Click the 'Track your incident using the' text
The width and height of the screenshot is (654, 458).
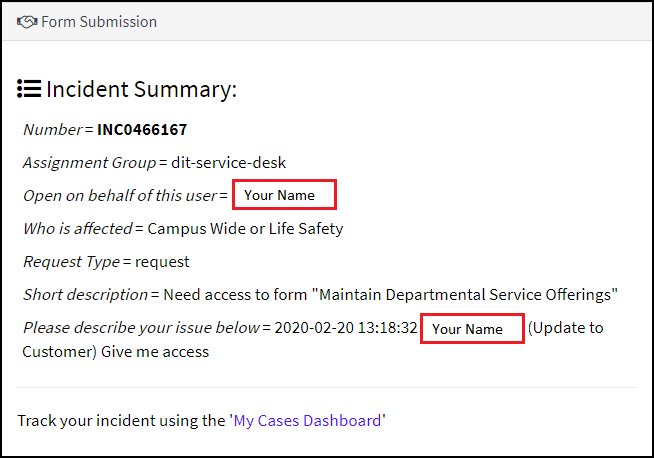coord(120,421)
